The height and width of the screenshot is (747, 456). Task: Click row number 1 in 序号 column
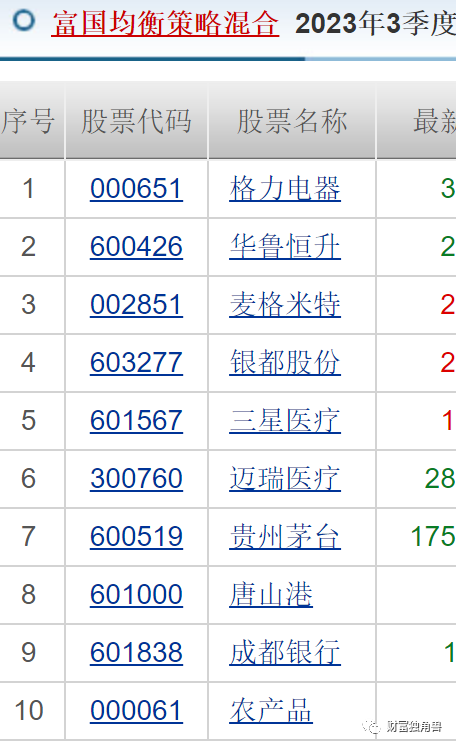[x=28, y=189]
